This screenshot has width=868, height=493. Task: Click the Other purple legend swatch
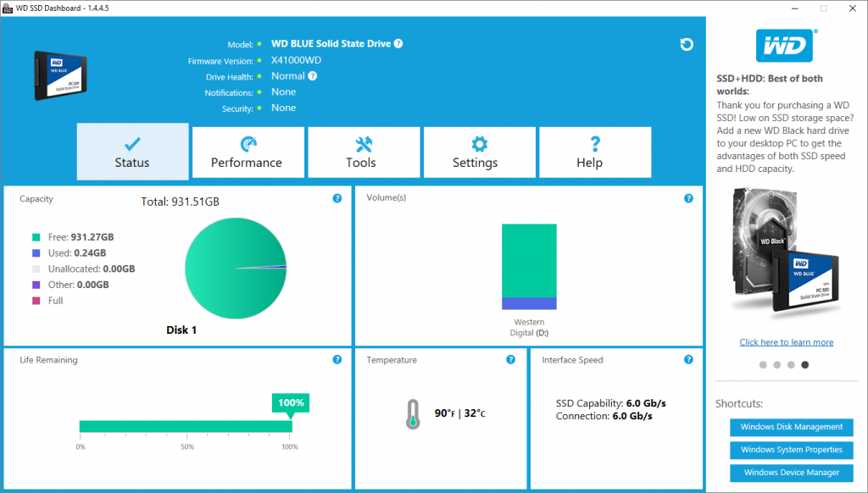pos(36,285)
